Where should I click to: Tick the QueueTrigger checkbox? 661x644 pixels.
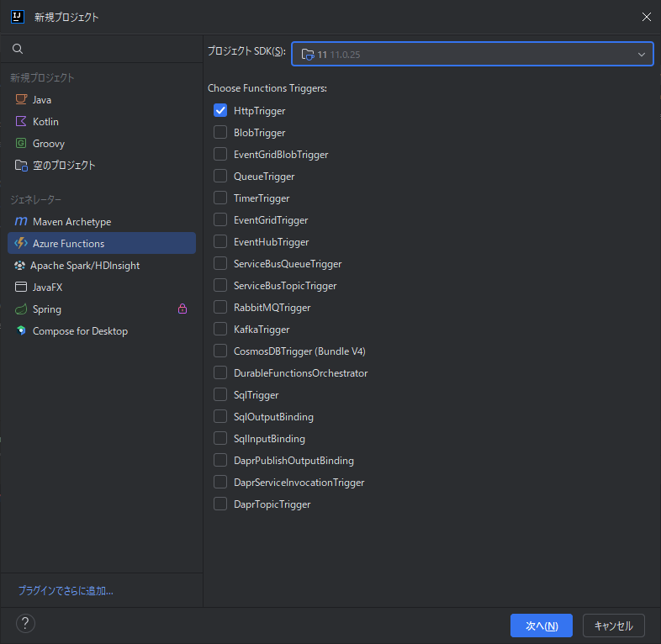pos(220,176)
